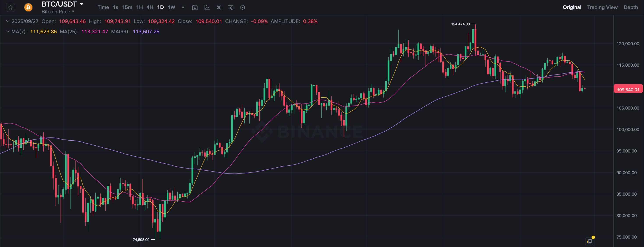Click the orange Bitcoin logo icon

pyautogui.click(x=28, y=7)
